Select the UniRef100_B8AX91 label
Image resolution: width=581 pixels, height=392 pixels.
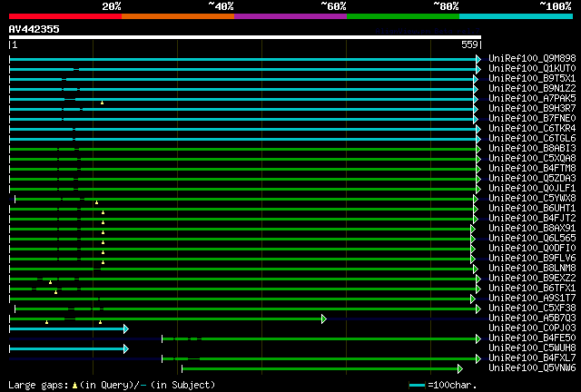(x=532, y=229)
